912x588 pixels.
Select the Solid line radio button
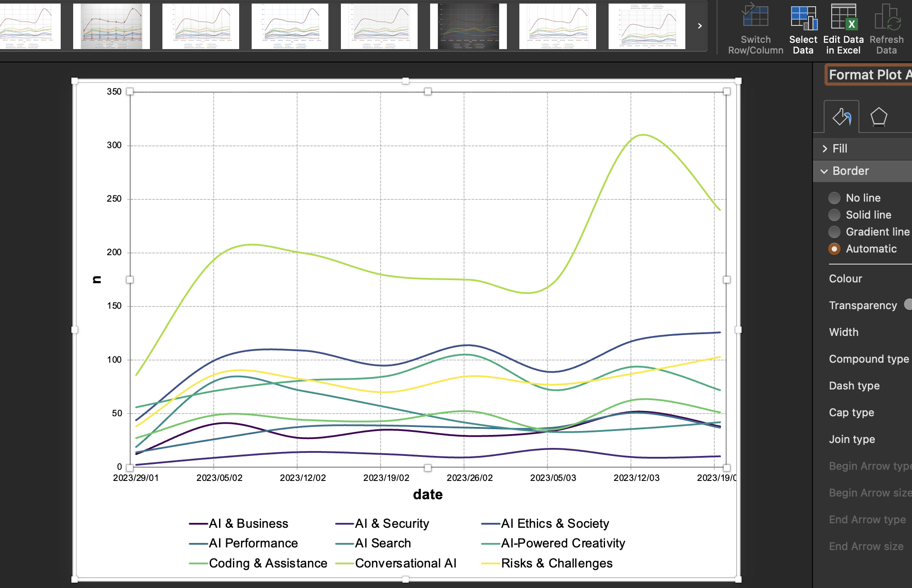click(x=834, y=215)
